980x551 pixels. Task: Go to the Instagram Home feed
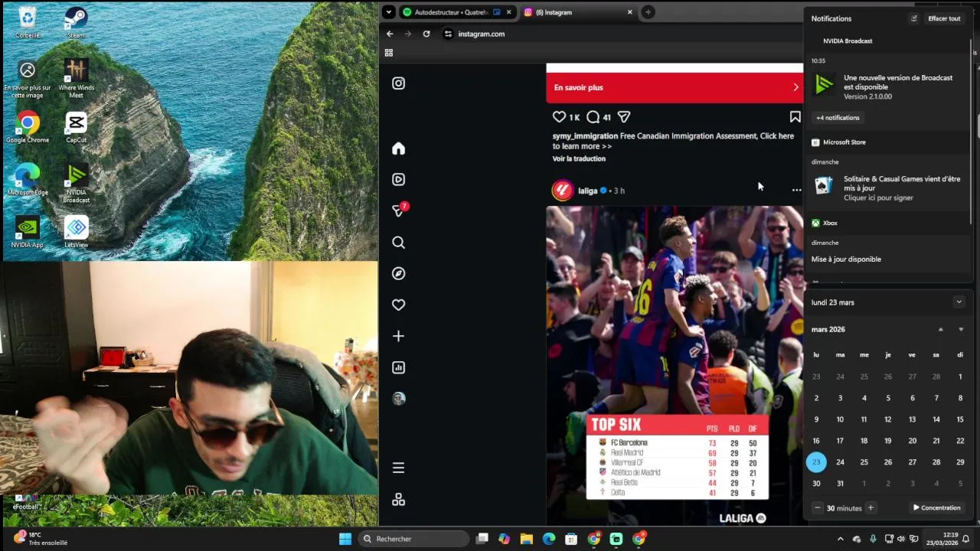[x=398, y=148]
